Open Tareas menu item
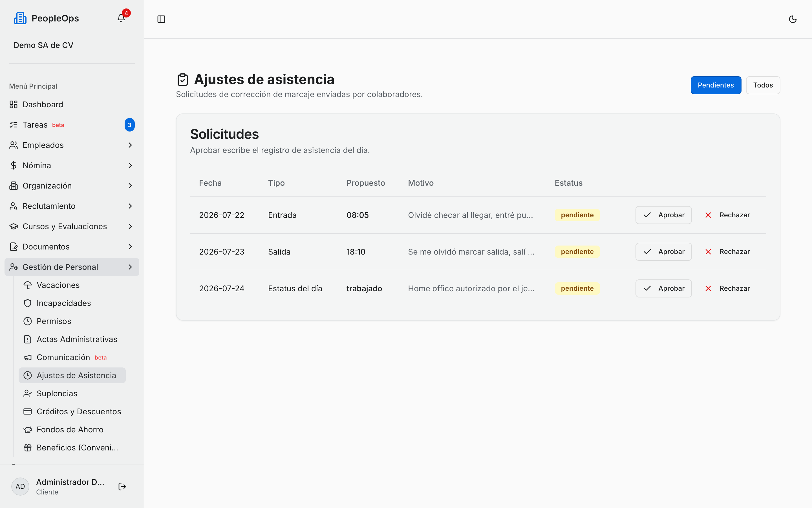Image resolution: width=812 pixels, height=508 pixels. (72, 125)
